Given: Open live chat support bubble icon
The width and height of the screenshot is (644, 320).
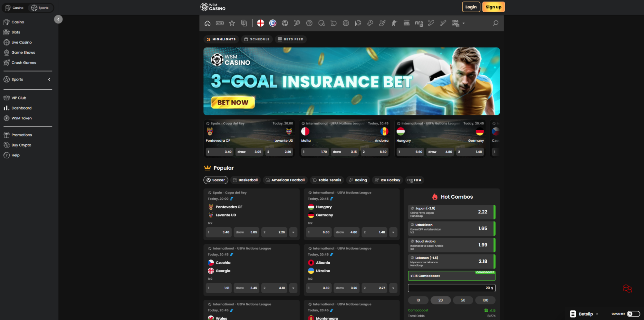Looking at the screenshot, I should tap(627, 288).
